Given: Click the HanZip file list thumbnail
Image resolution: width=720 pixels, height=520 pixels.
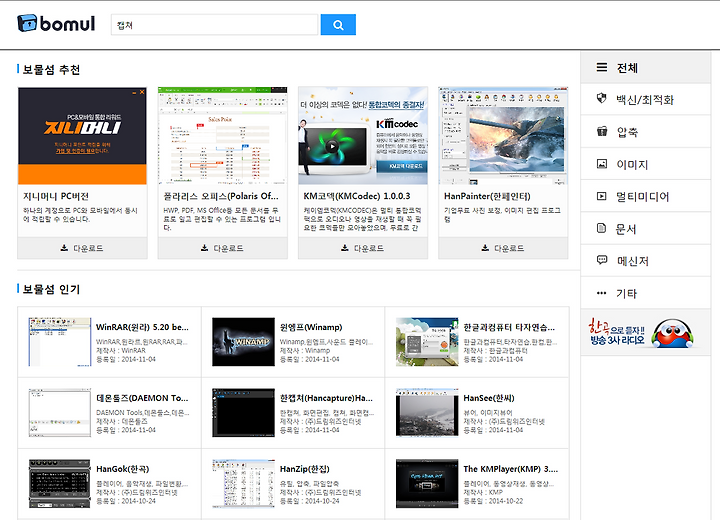Looking at the screenshot, I should tap(243, 483).
